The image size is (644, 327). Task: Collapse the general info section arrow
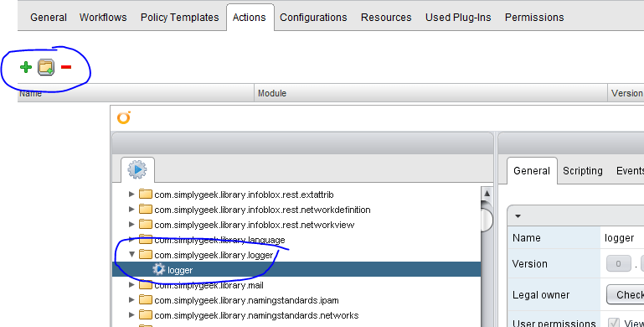click(518, 216)
